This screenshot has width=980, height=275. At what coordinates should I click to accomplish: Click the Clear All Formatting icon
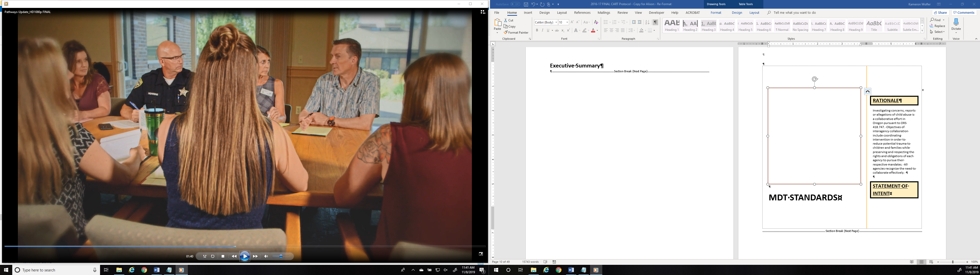point(596,22)
